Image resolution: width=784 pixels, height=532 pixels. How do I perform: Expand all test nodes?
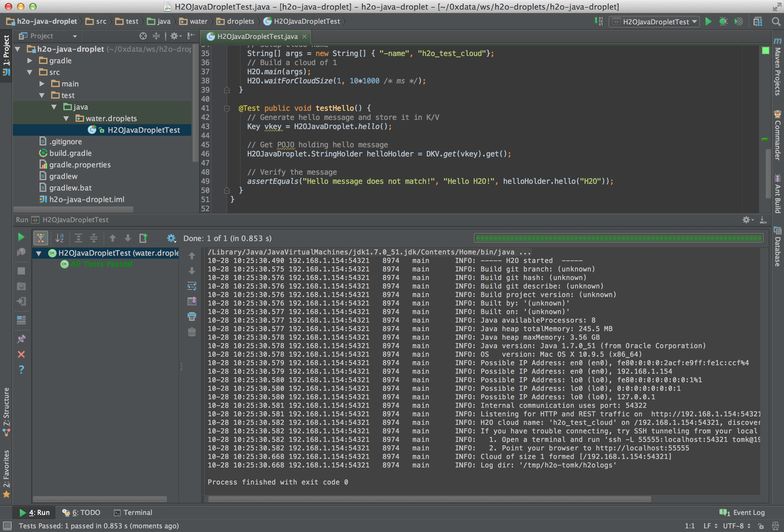tap(78, 238)
